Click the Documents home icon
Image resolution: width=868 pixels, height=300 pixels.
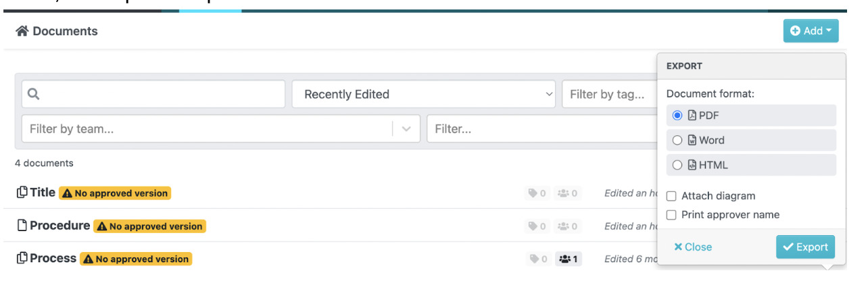[x=22, y=31]
